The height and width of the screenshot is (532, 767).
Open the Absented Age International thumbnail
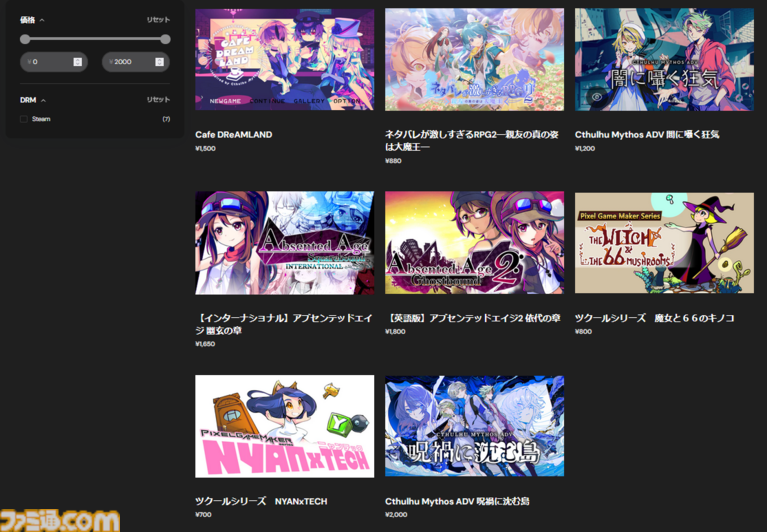tap(284, 243)
